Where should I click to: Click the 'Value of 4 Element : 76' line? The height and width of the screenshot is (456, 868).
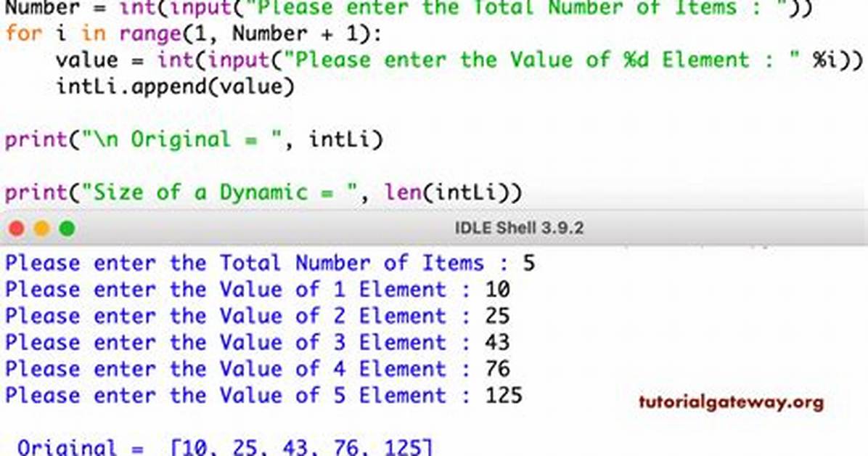click(258, 369)
